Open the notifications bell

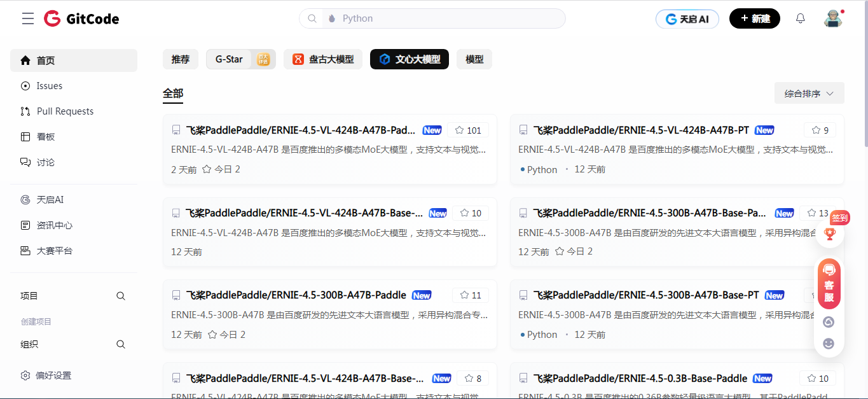pos(801,18)
